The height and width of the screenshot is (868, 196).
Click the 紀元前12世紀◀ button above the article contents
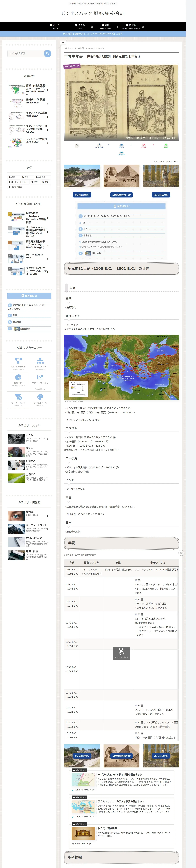[x=82, y=195]
